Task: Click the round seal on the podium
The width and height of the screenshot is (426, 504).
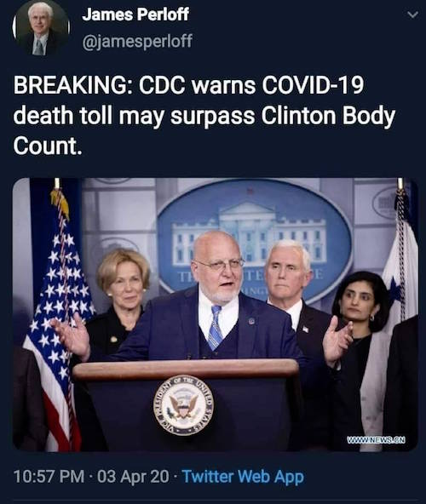Action: (183, 405)
